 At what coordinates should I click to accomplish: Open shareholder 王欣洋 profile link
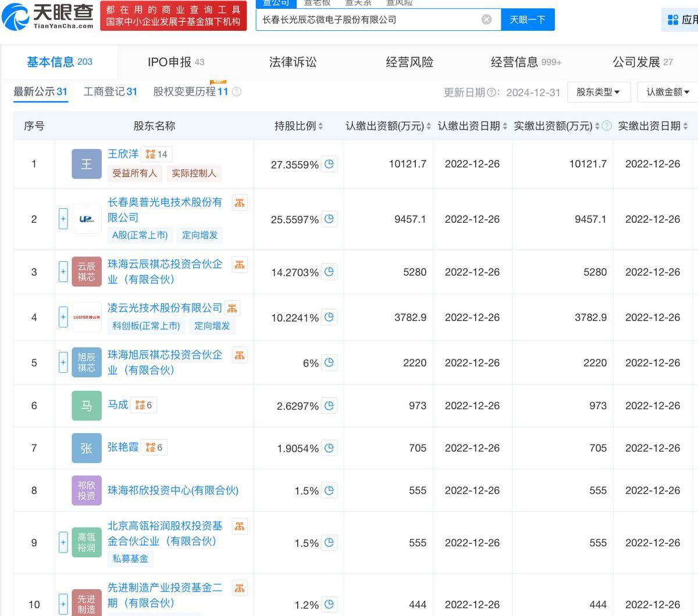click(x=123, y=154)
